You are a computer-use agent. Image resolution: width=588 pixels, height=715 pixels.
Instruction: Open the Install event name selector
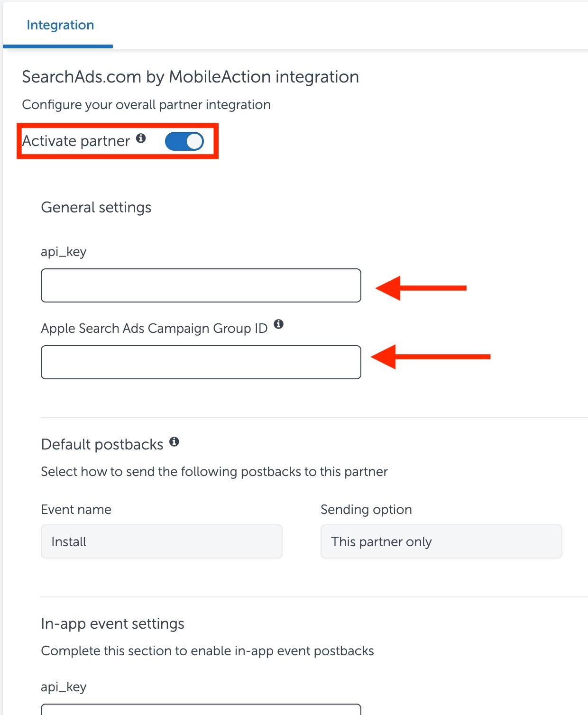click(x=161, y=541)
